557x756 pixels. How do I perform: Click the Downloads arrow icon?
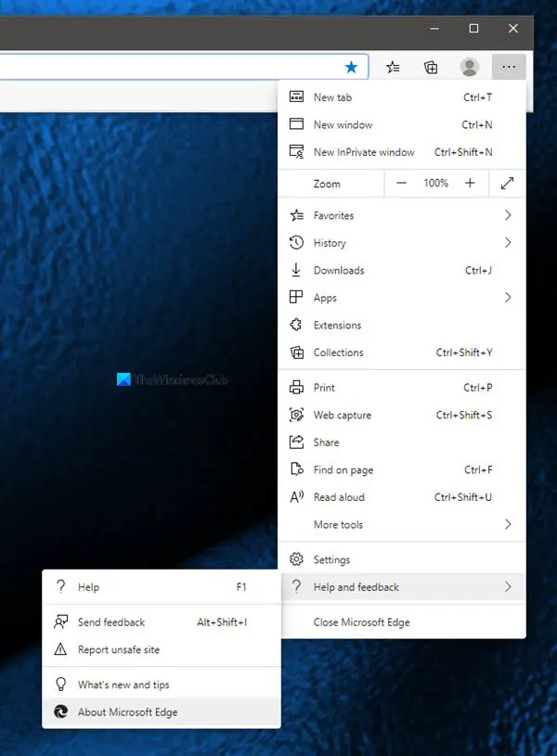pos(296,270)
